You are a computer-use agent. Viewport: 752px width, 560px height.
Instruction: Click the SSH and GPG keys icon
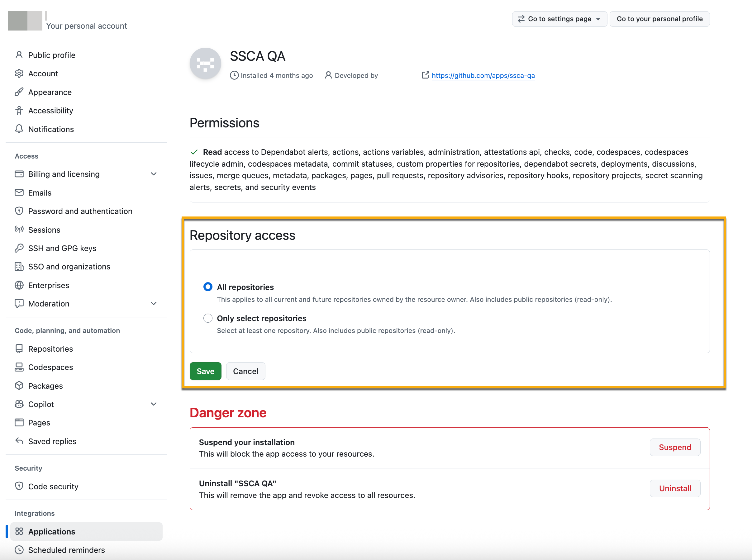point(19,248)
